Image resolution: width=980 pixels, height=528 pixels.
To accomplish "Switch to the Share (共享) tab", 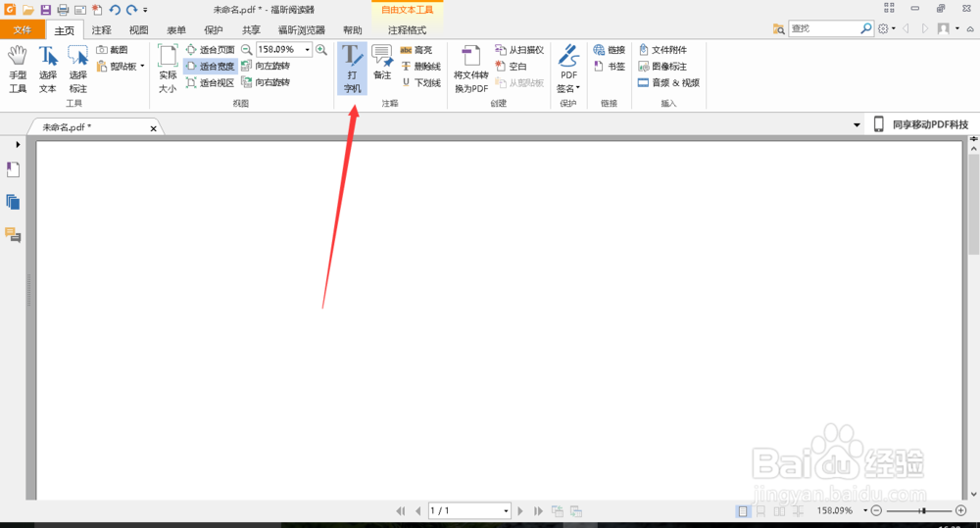I will [x=251, y=30].
